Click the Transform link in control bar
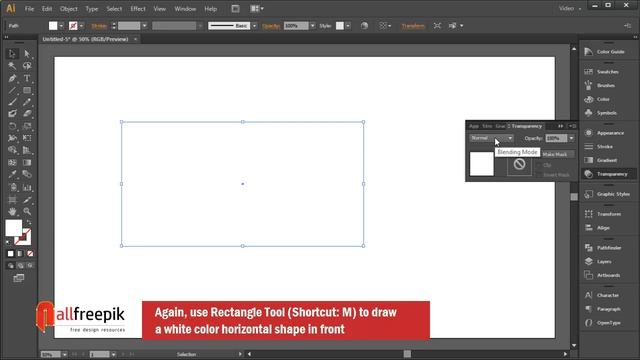 click(x=413, y=26)
